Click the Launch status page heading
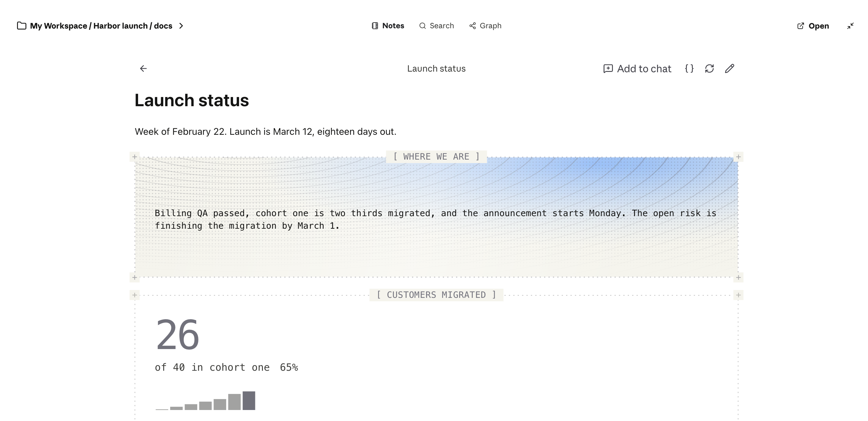868x421 pixels. tap(192, 100)
